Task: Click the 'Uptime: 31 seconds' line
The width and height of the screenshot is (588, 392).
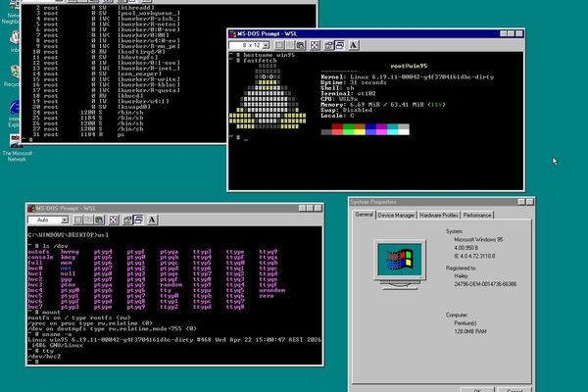Action: click(353, 82)
